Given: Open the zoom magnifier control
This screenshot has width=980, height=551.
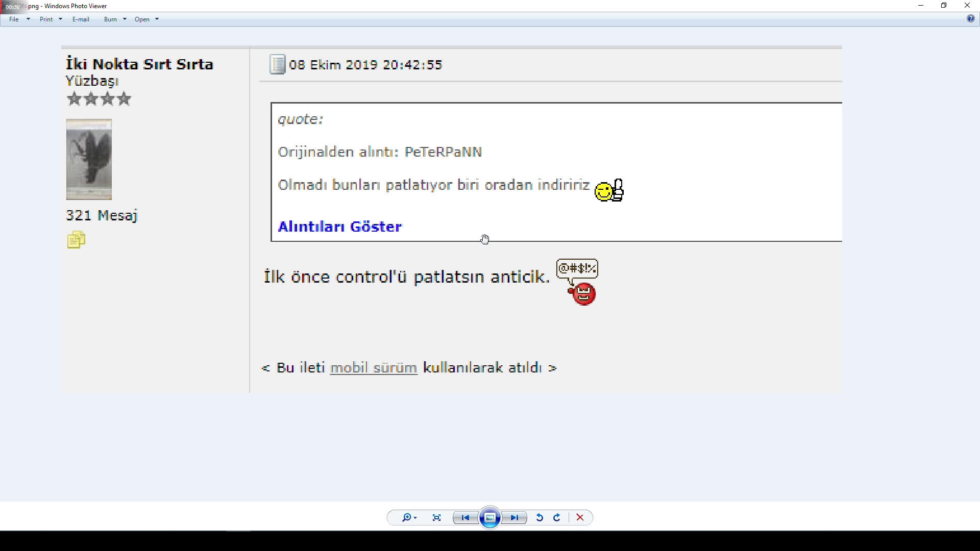Looking at the screenshot, I should click(x=408, y=517).
